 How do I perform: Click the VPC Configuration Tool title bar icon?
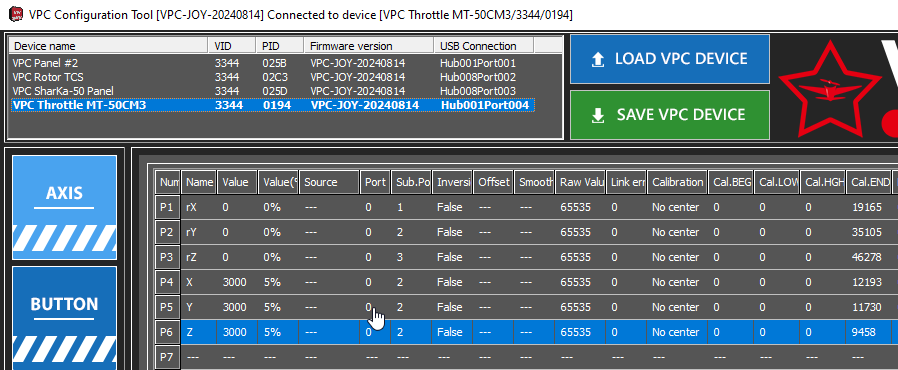(x=15, y=14)
